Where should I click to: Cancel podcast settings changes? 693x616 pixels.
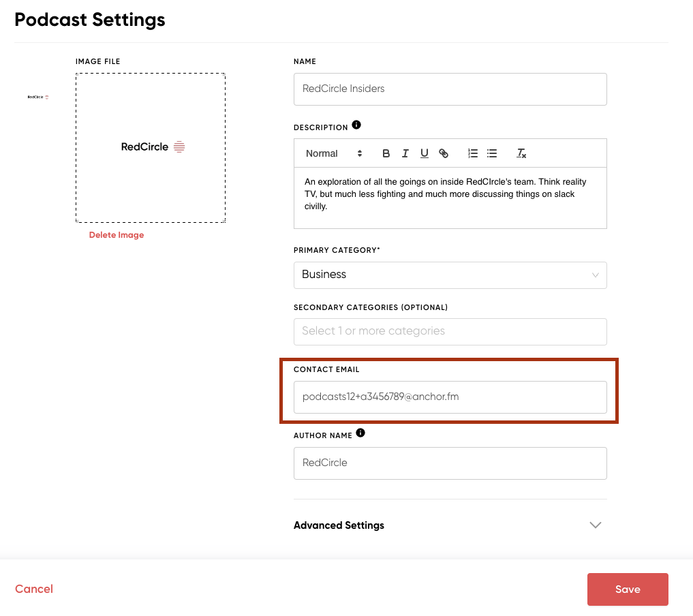pos(34,589)
